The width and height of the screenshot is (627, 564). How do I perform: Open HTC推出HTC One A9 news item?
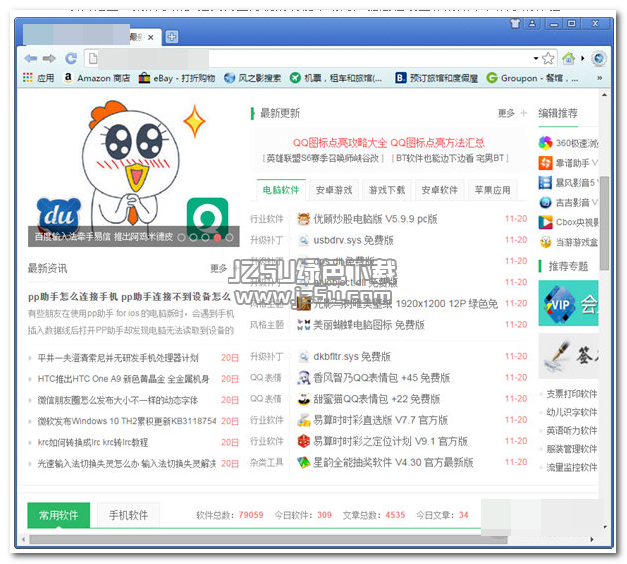(123, 379)
